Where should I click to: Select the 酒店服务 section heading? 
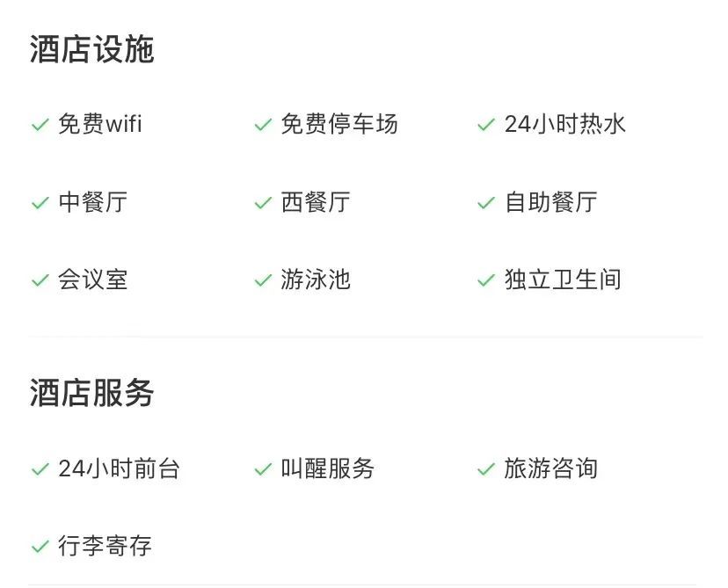(x=92, y=393)
